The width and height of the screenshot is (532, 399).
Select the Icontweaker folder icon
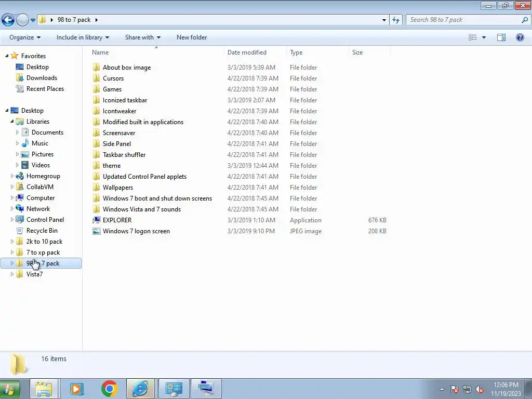click(96, 111)
